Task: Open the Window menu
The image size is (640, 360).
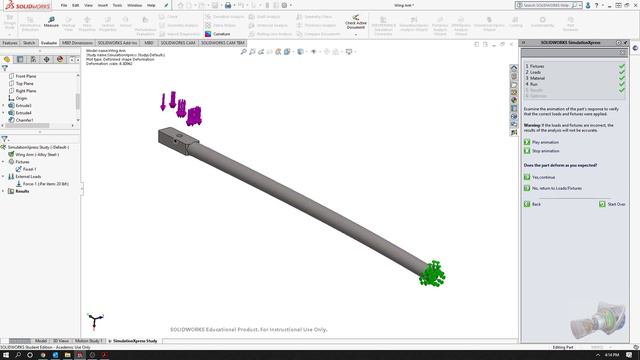Action: click(134, 5)
